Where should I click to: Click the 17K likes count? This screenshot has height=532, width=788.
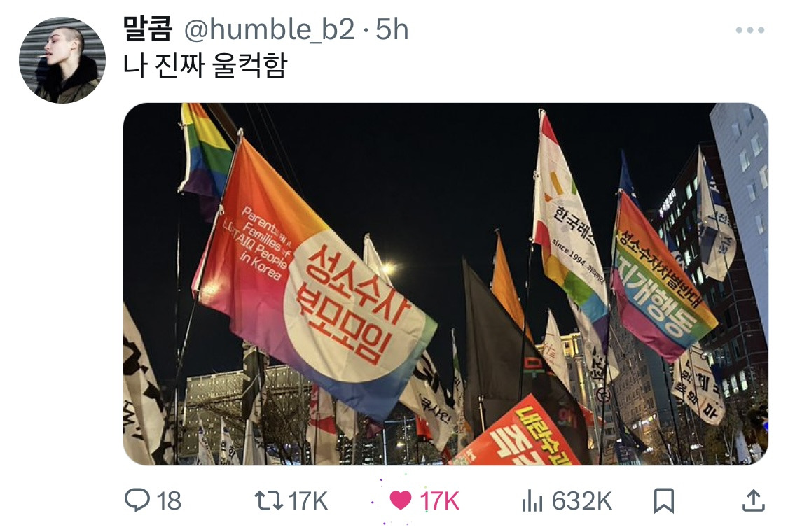tap(439, 501)
